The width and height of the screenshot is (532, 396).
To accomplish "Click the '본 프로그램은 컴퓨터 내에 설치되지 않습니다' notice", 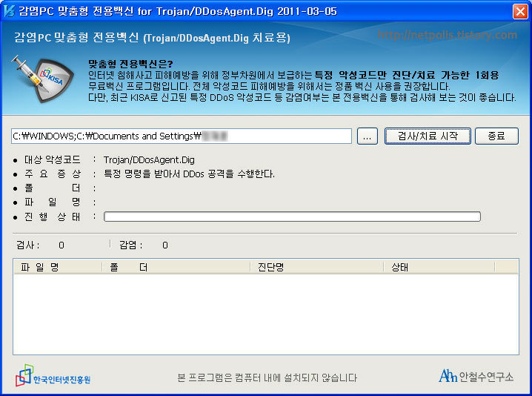I will 267,377.
